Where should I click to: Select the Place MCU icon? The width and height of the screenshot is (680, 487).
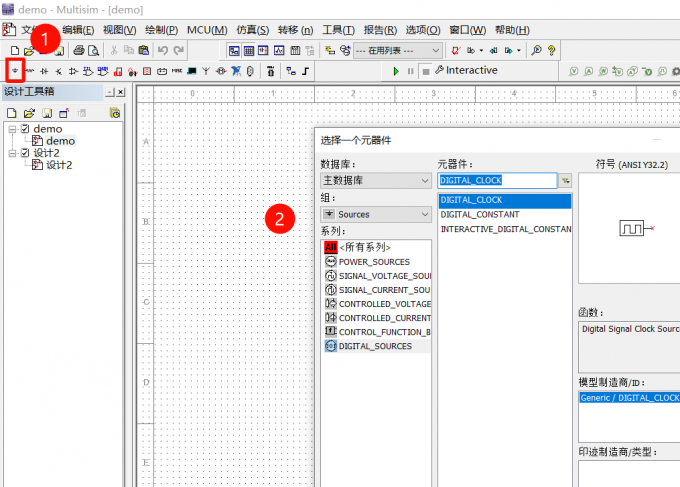(x=271, y=71)
